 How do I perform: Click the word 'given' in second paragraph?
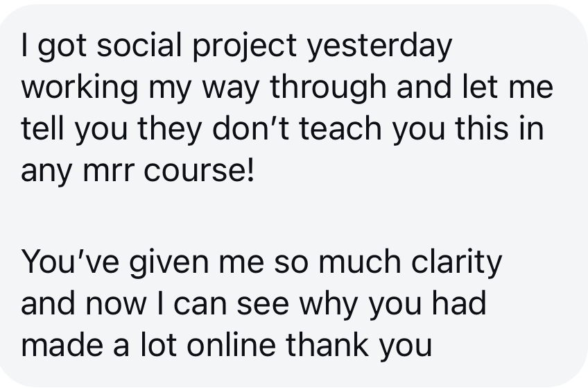(x=169, y=264)
